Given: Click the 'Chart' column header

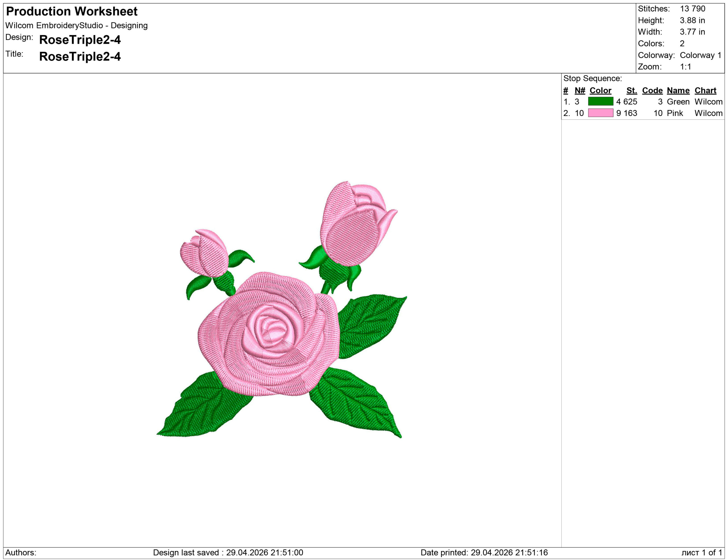Looking at the screenshot, I should click(705, 90).
